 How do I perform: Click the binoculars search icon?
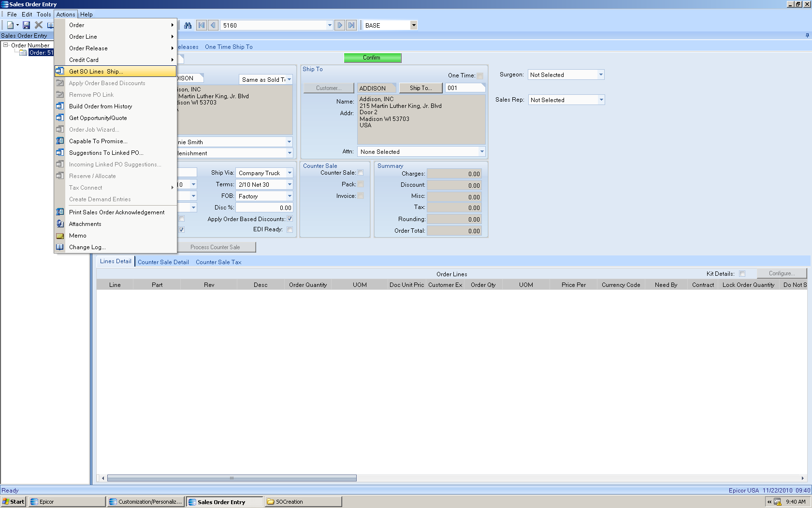click(188, 25)
